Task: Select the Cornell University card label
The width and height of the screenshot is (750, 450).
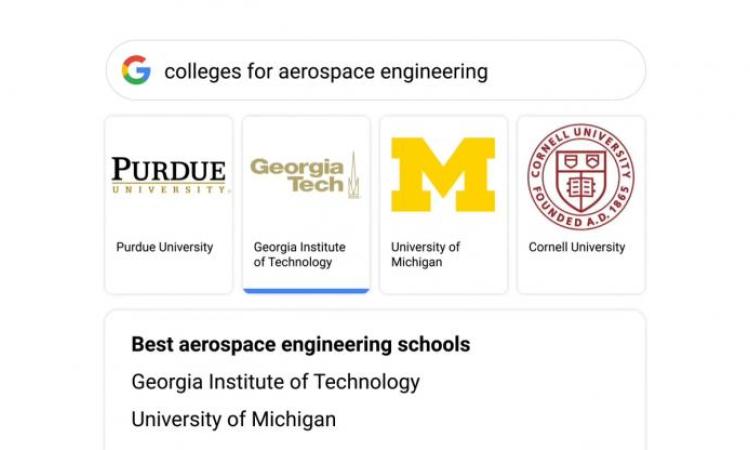Action: (x=576, y=247)
